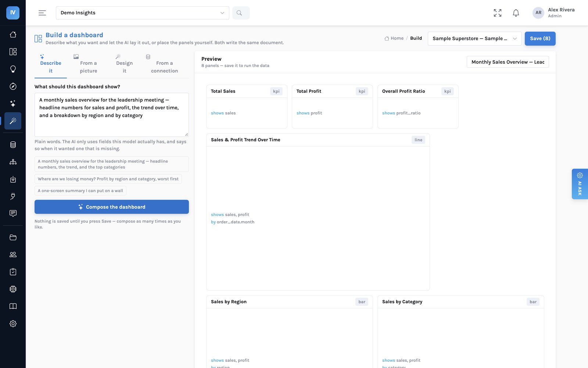Viewport: 588px width, 368px height.
Task: Open the import download icon in the sidebar
Action: [13, 179]
